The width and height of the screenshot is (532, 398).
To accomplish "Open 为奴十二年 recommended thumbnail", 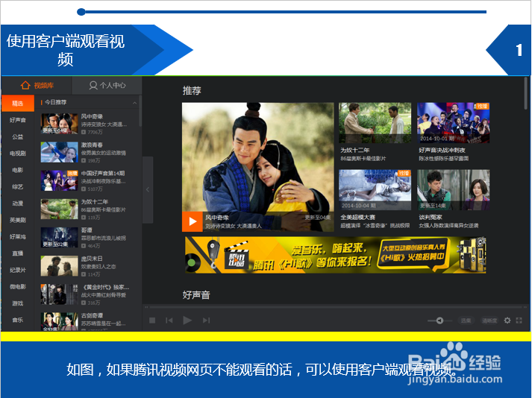I will pos(375,123).
